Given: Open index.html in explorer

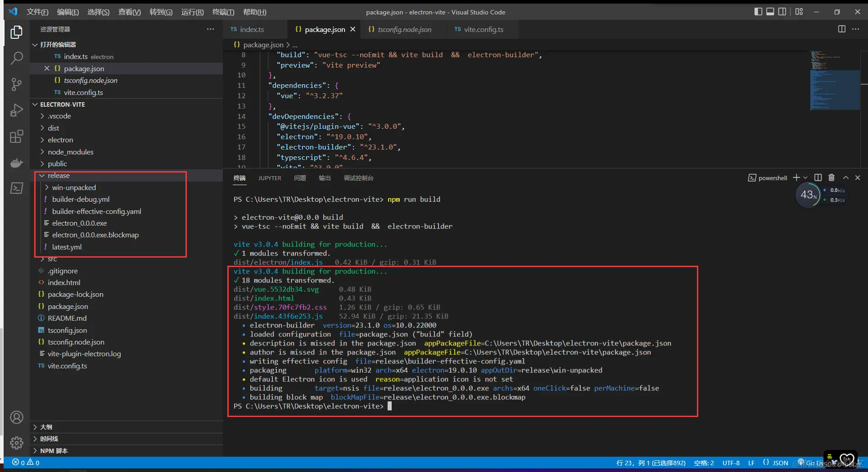Looking at the screenshot, I should click(64, 283).
